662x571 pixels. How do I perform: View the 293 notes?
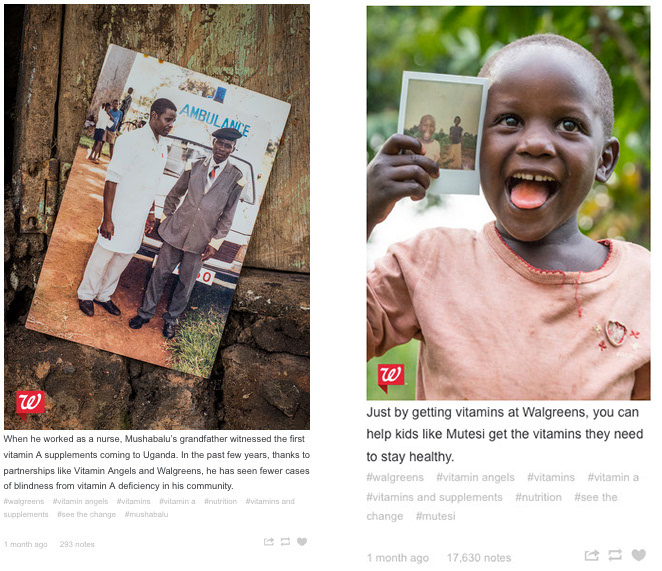77,544
